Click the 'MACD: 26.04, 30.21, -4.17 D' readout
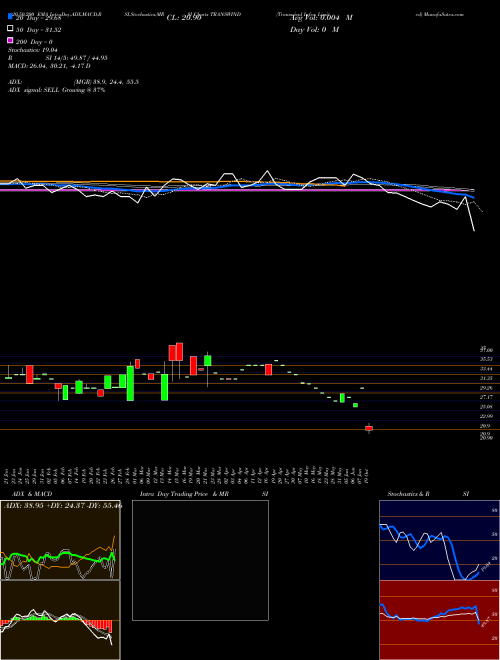Image resolution: width=500 pixels, height=660 pixels. 49,66
